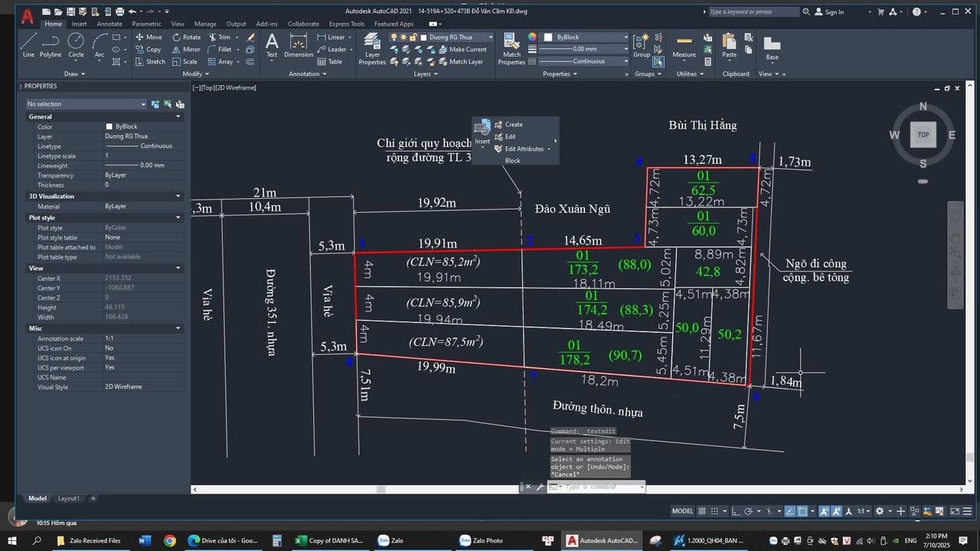Click the Layout1 tab
This screenshot has height=551, width=980.
click(68, 498)
